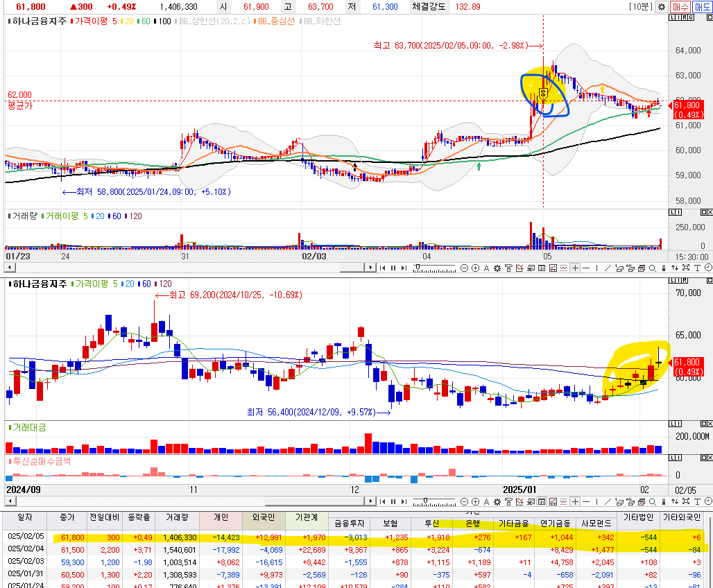713x588 pixels.
Task: Toggle the L button above upper price axis
Action: coord(673,17)
